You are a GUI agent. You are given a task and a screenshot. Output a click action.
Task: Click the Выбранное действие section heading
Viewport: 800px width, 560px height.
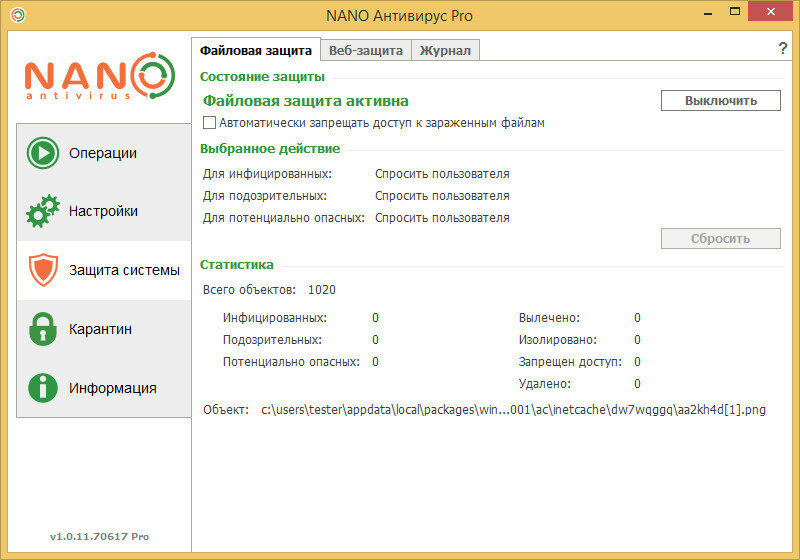point(269,149)
